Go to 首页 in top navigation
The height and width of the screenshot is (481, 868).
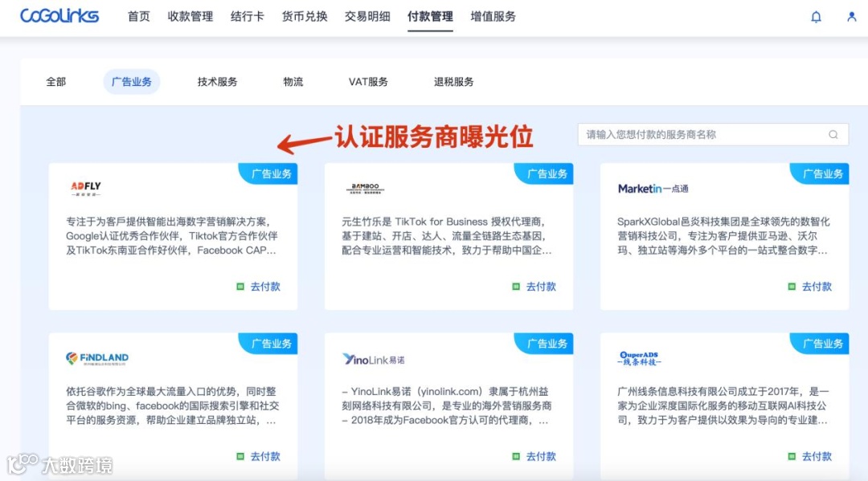(x=138, y=17)
